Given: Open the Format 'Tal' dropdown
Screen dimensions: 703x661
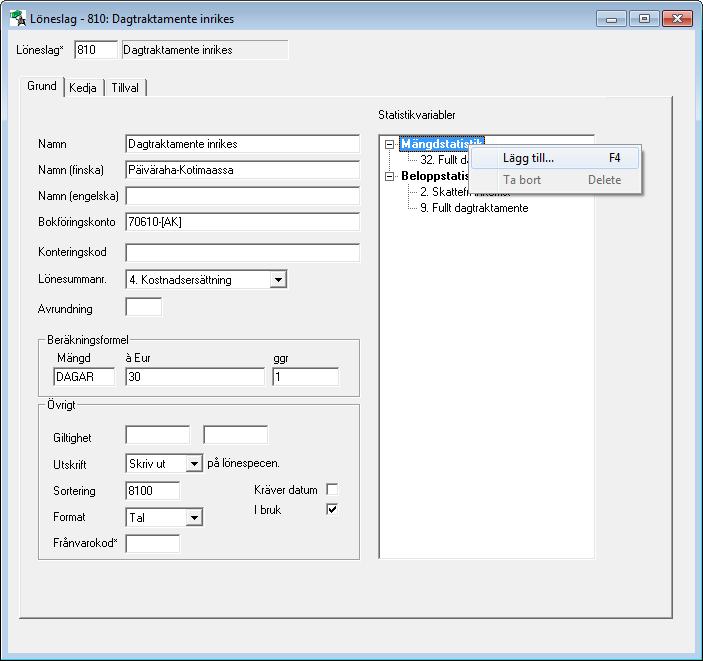Looking at the screenshot, I should 194,517.
